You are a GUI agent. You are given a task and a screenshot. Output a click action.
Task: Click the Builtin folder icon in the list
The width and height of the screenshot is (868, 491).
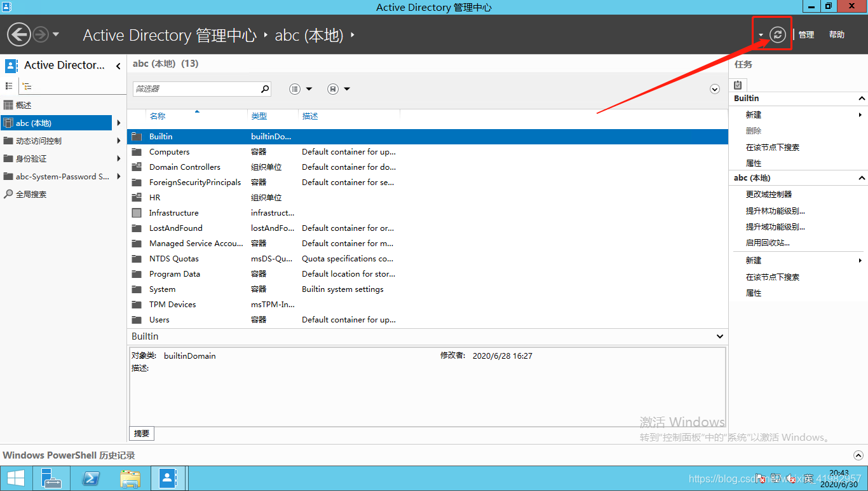(x=137, y=137)
